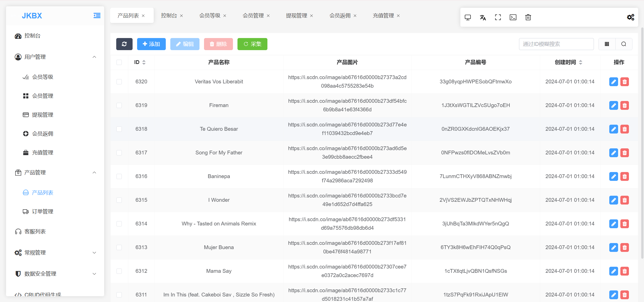The width and height of the screenshot is (644, 302).
Task: Click the blue 添加 button
Action: (x=151, y=44)
